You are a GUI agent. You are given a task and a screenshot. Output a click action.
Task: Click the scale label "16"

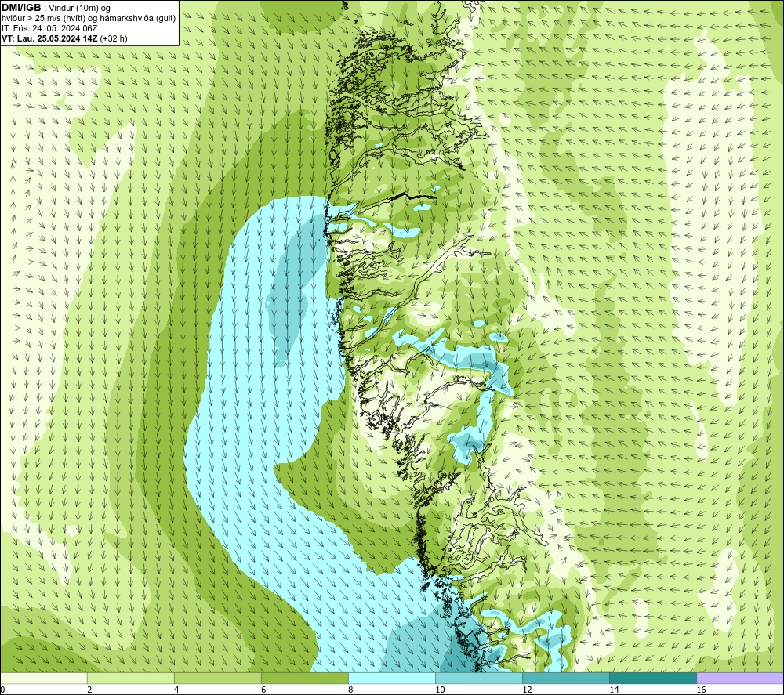point(701,690)
